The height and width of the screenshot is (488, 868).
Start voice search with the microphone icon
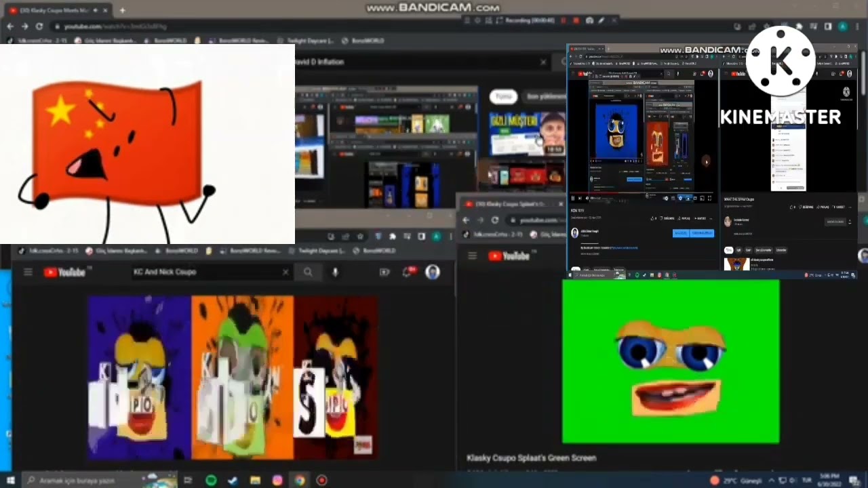tap(335, 272)
